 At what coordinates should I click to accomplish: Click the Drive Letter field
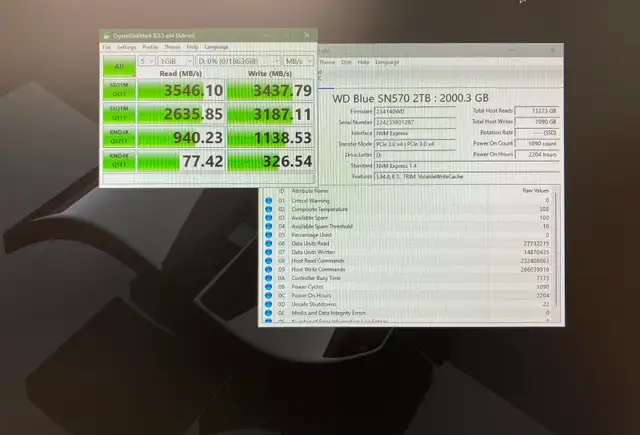pos(415,155)
